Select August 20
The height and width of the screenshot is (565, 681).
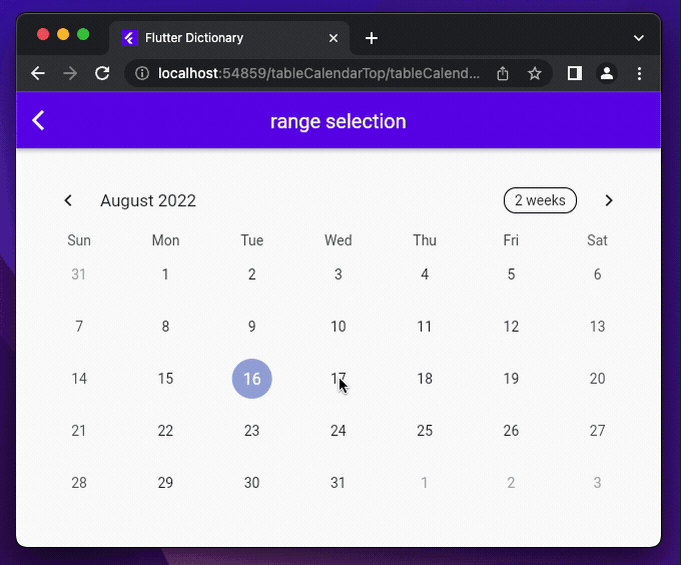[x=597, y=379]
